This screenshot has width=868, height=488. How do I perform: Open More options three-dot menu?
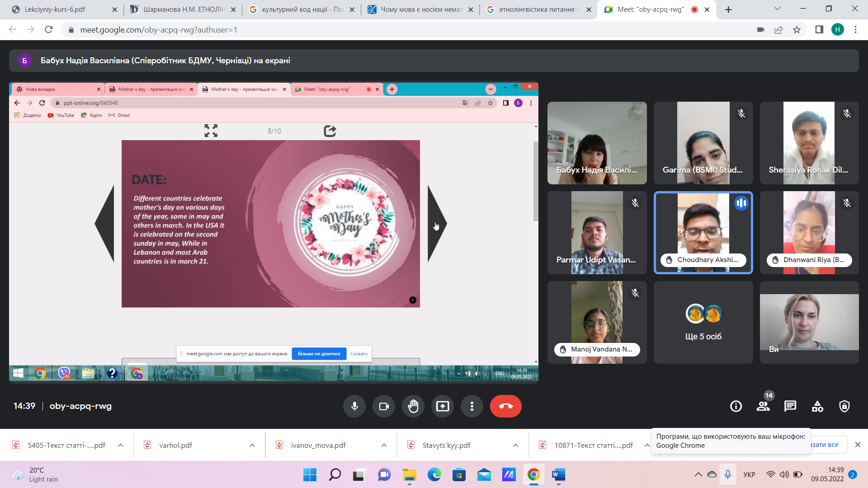click(472, 406)
